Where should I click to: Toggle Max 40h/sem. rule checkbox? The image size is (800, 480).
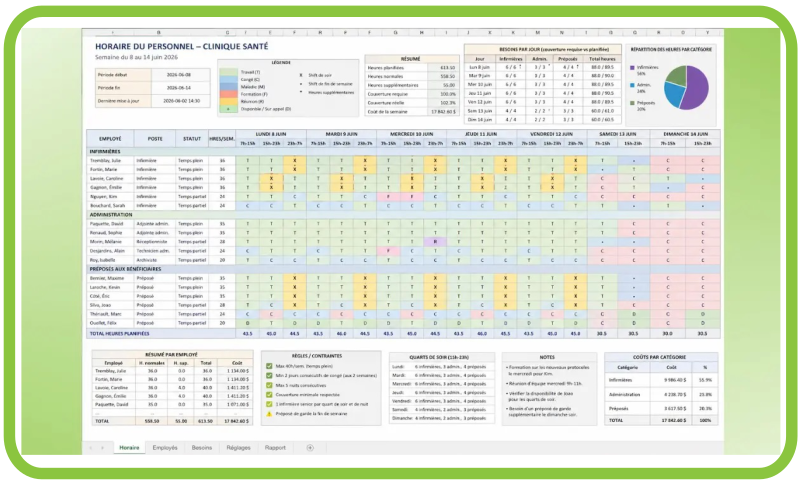[269, 366]
